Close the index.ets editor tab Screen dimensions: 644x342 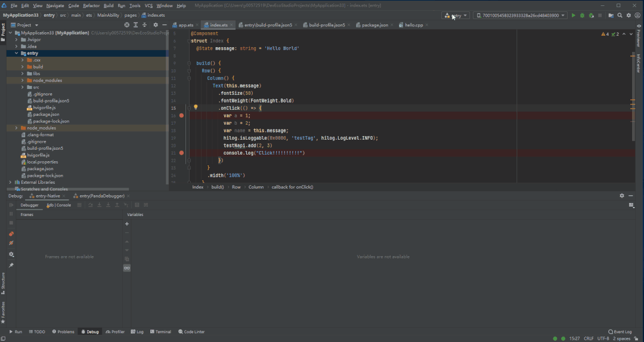coord(231,25)
